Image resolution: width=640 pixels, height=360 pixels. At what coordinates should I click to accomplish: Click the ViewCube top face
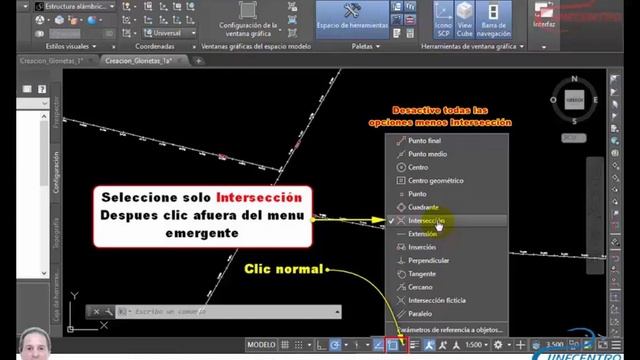click(x=574, y=100)
